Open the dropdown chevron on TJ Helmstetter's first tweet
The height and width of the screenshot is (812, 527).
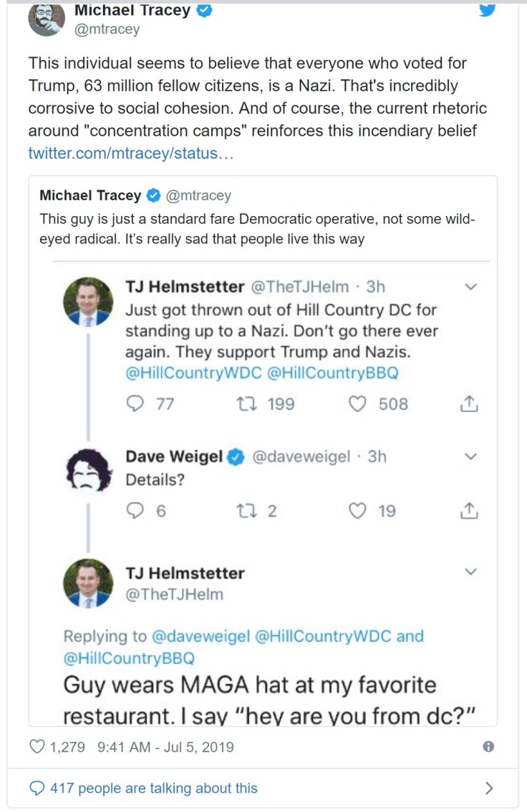[470, 287]
